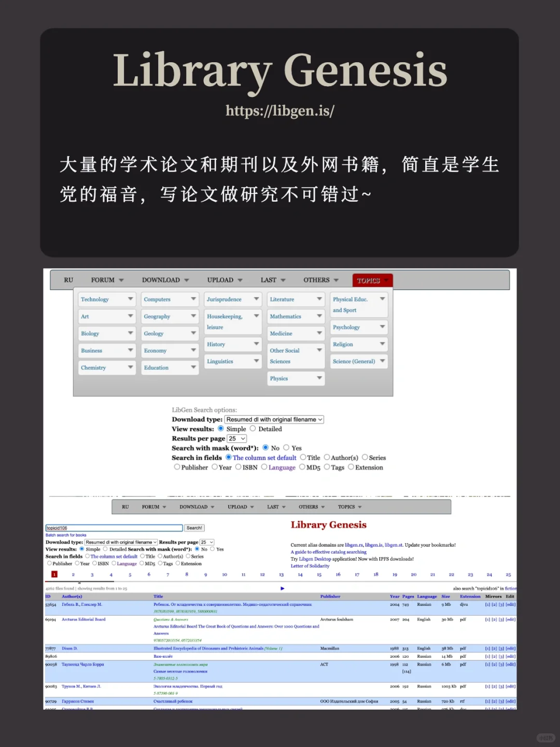This screenshot has height=747, width=560.
Task: Click the Library Genesis heading on results page
Action: pos(329,525)
